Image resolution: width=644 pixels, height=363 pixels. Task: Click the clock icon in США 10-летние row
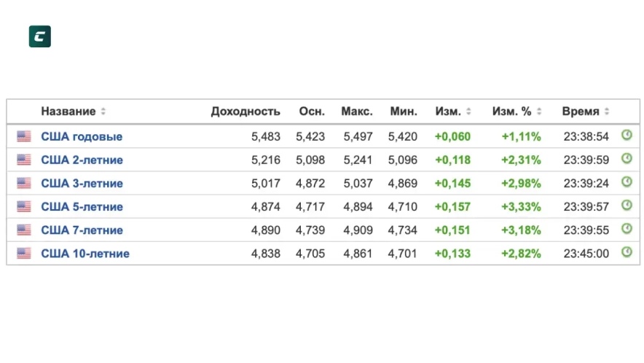pos(627,252)
